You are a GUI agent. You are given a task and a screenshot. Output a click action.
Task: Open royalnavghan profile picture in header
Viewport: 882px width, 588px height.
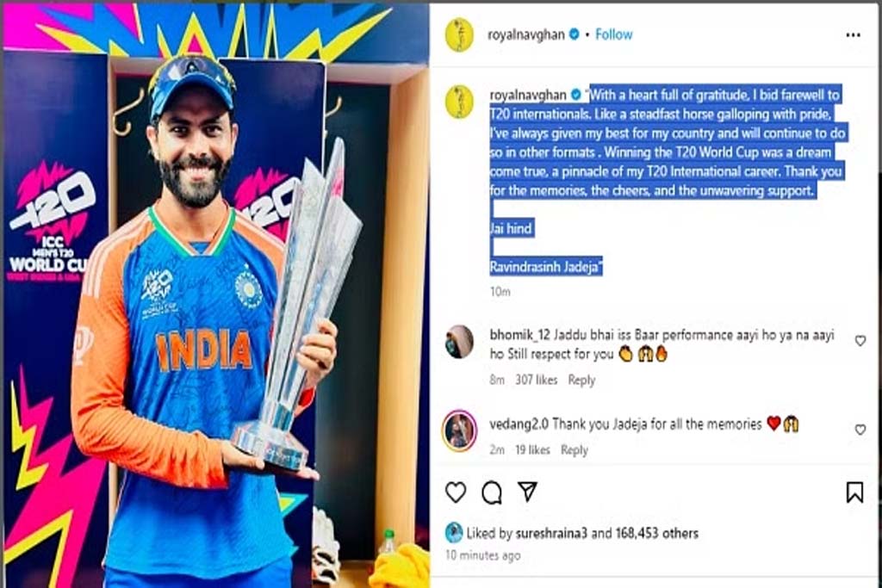coord(459,34)
